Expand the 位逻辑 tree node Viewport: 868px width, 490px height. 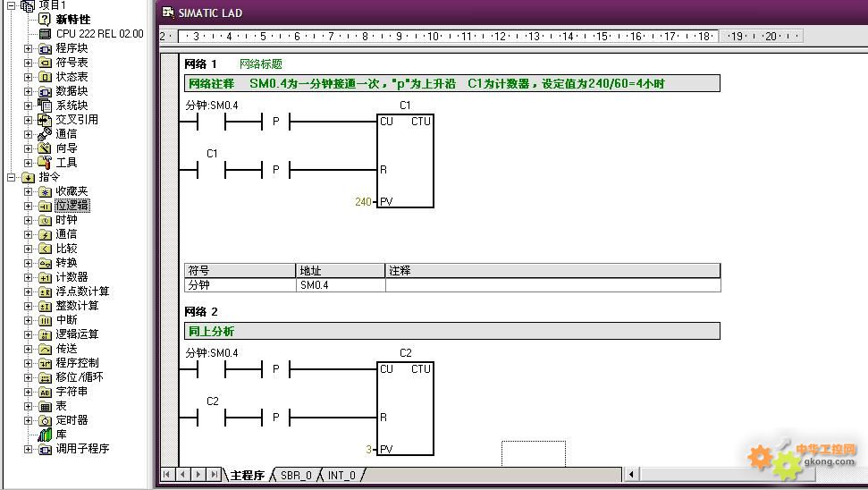pos(29,206)
